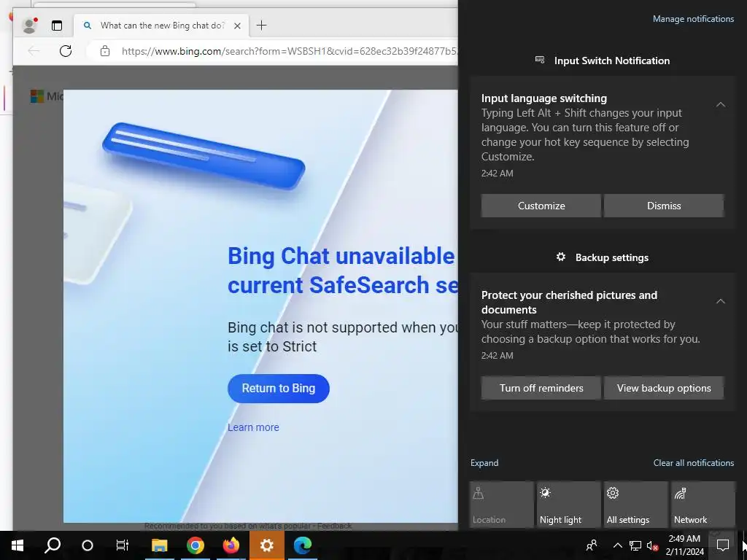
Task: Click Backup settings notification header
Action: pyautogui.click(x=603, y=257)
